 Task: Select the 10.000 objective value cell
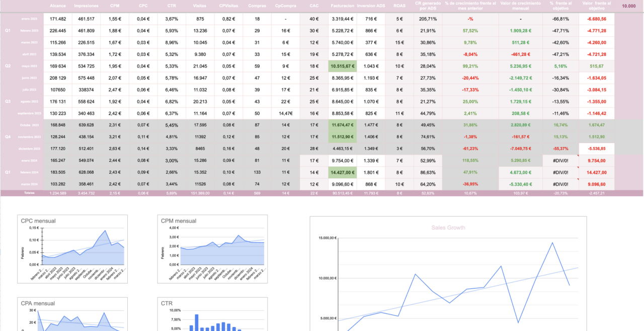(x=628, y=6)
